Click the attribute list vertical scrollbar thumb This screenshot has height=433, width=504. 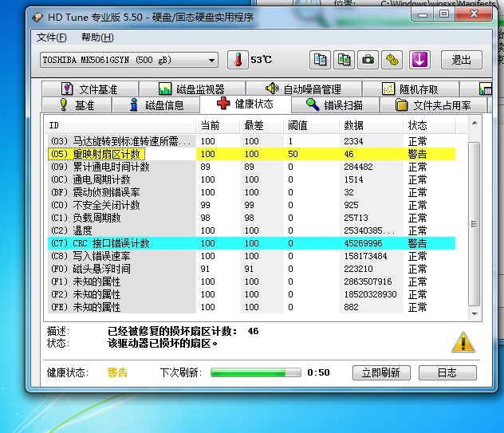point(474,224)
